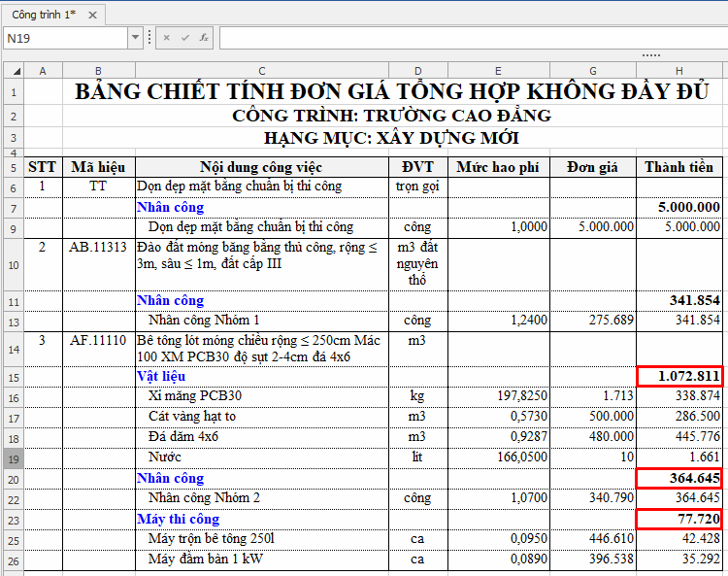
Task: Select row 14 header
Action: (14, 350)
